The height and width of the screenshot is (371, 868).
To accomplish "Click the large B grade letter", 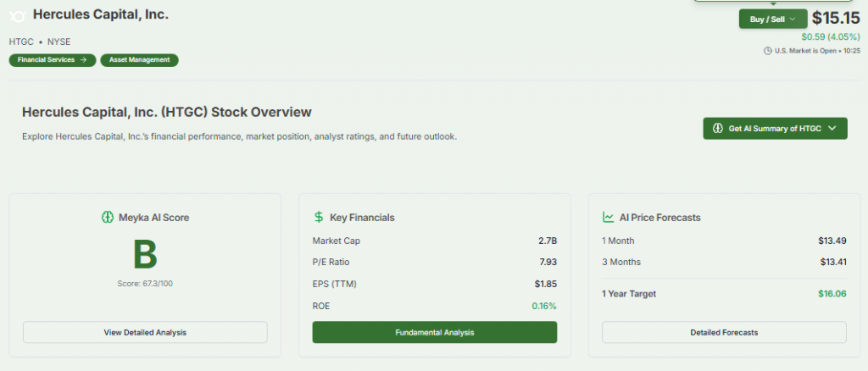I will pos(145,255).
